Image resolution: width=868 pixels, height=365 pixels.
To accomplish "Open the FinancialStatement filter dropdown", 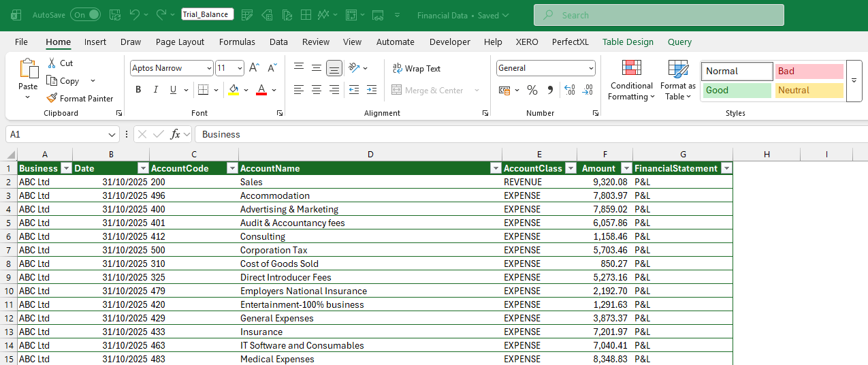I will [x=726, y=168].
